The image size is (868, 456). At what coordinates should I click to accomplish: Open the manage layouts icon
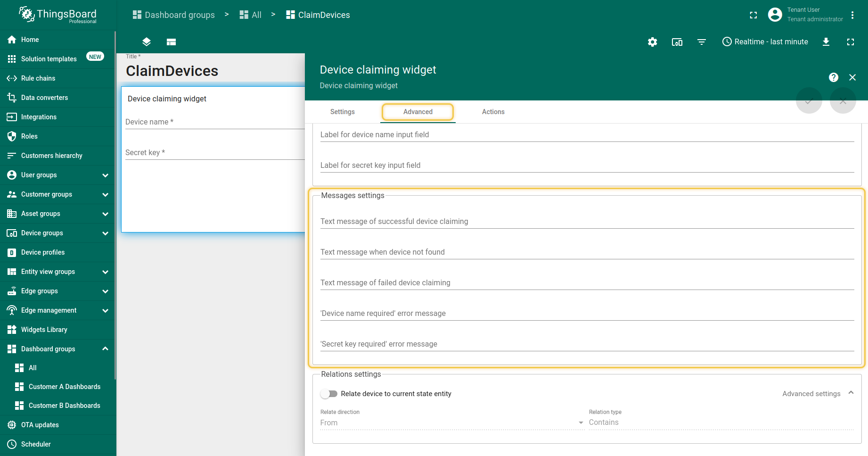pos(171,42)
